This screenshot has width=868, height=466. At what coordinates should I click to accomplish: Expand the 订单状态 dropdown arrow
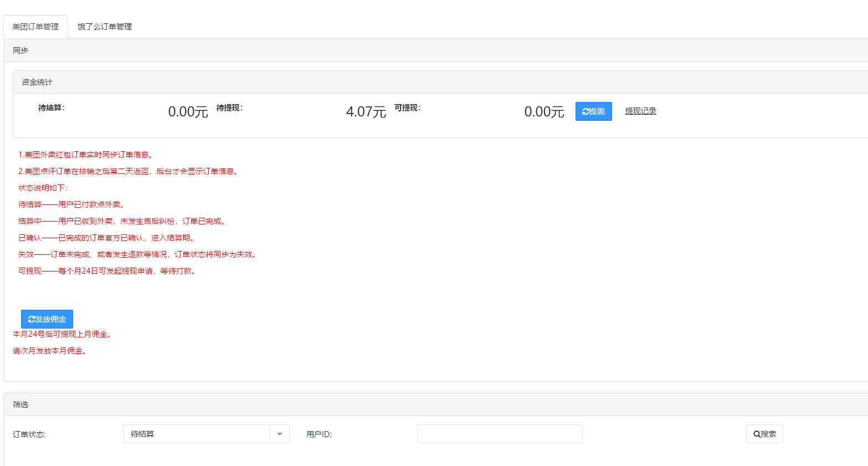coord(280,434)
